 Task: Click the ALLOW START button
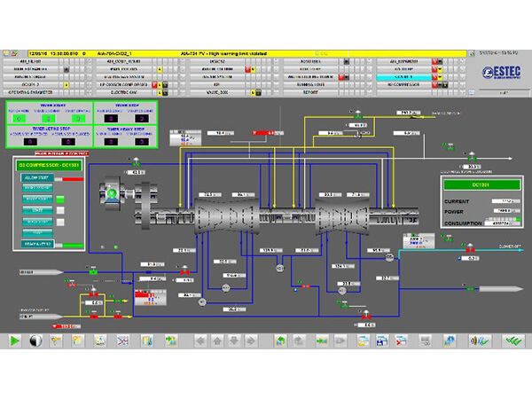click(x=37, y=177)
